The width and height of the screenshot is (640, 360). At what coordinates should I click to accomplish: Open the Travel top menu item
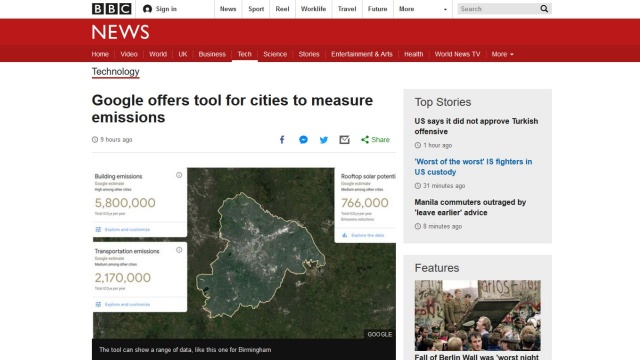coord(347,9)
